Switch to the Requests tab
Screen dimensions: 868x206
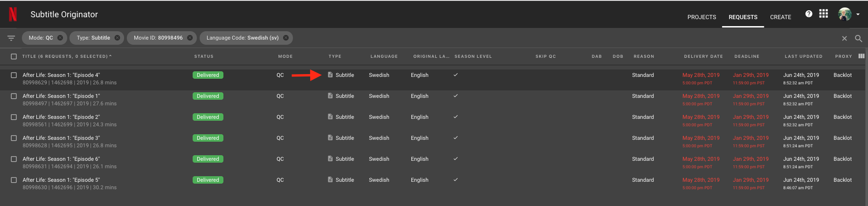click(743, 17)
